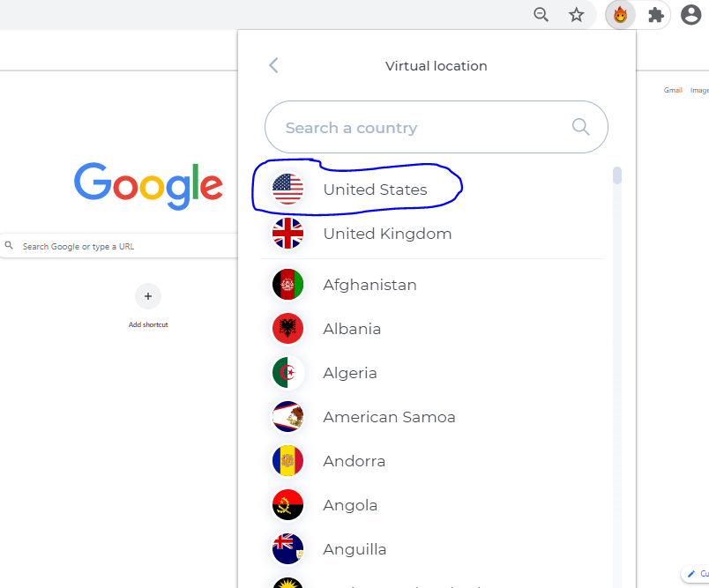Pick Andorra from the country list
The height and width of the screenshot is (588, 709).
coord(354,461)
